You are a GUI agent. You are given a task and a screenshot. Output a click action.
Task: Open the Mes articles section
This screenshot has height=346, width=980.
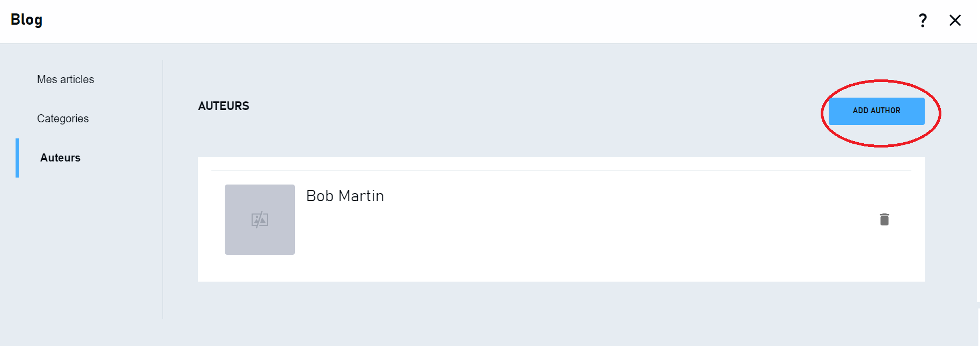[x=65, y=79]
